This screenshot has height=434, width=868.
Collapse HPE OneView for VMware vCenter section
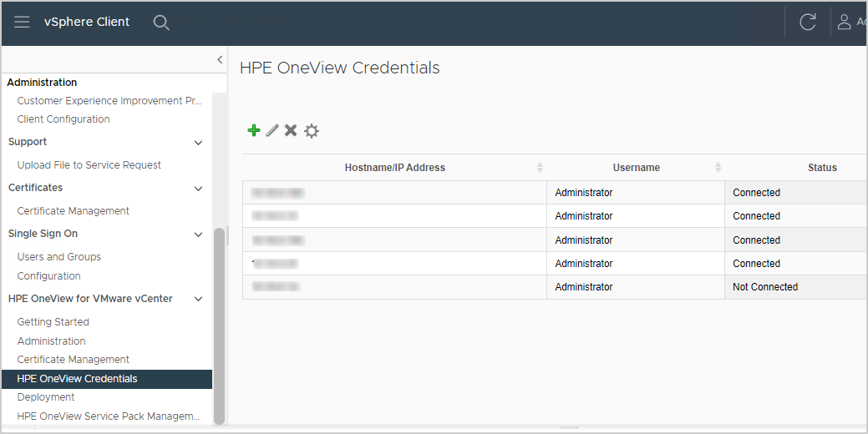198,299
